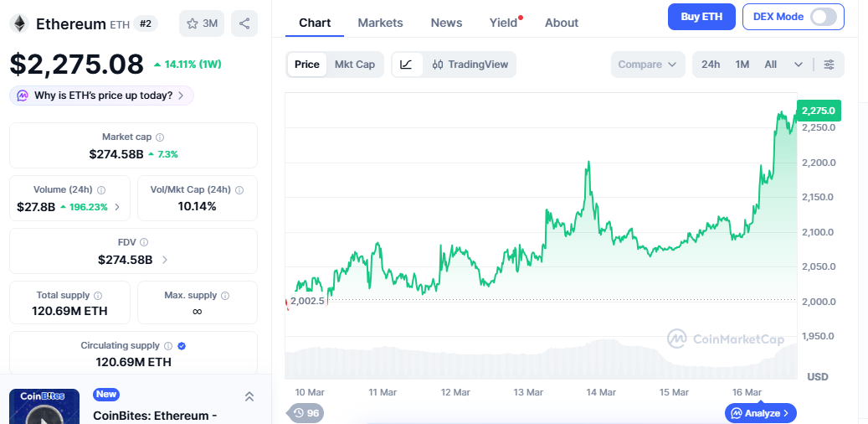Set chart range to 1M
Screen dimensions: 868x424
click(742, 65)
